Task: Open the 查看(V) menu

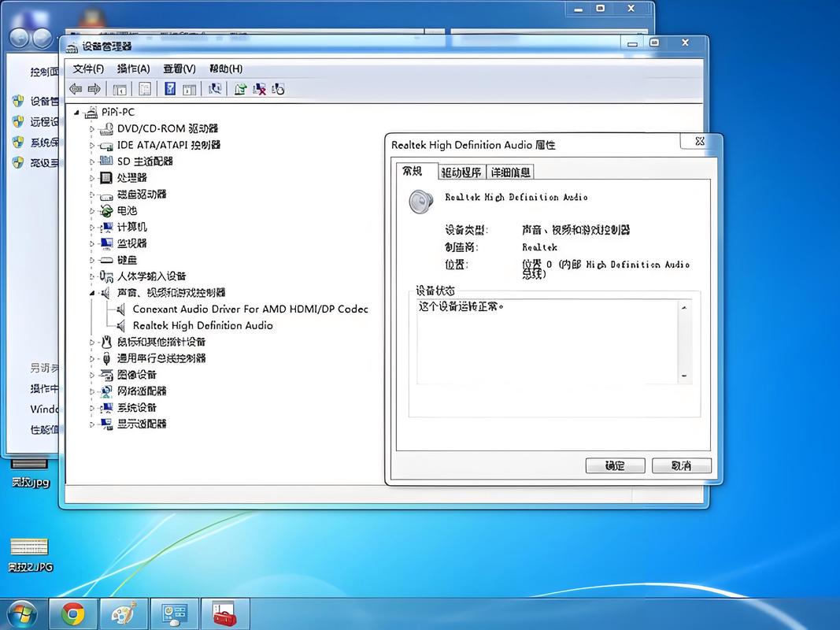Action: tap(179, 69)
